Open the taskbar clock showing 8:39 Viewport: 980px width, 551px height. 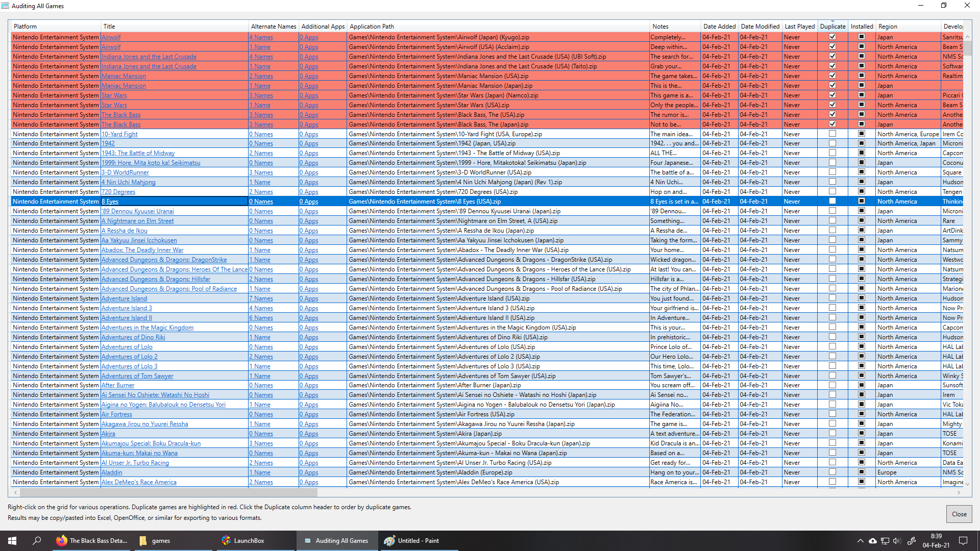click(936, 541)
